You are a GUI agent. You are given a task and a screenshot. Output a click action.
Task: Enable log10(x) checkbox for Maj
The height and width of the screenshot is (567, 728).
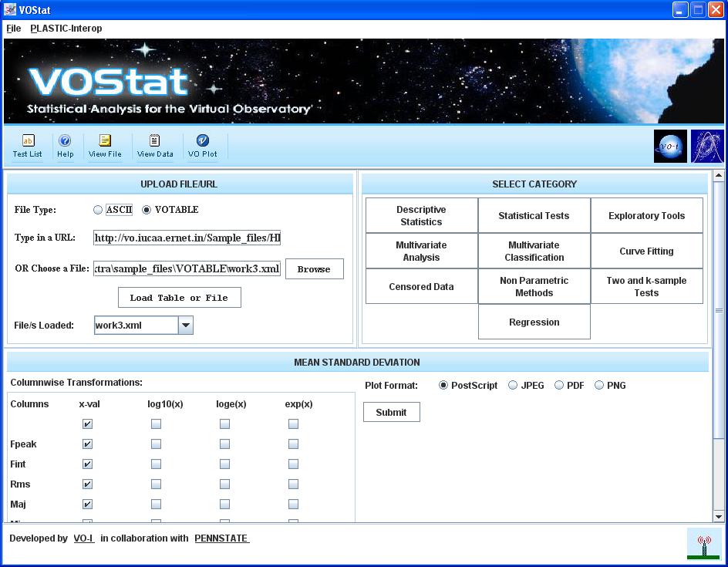click(156, 504)
